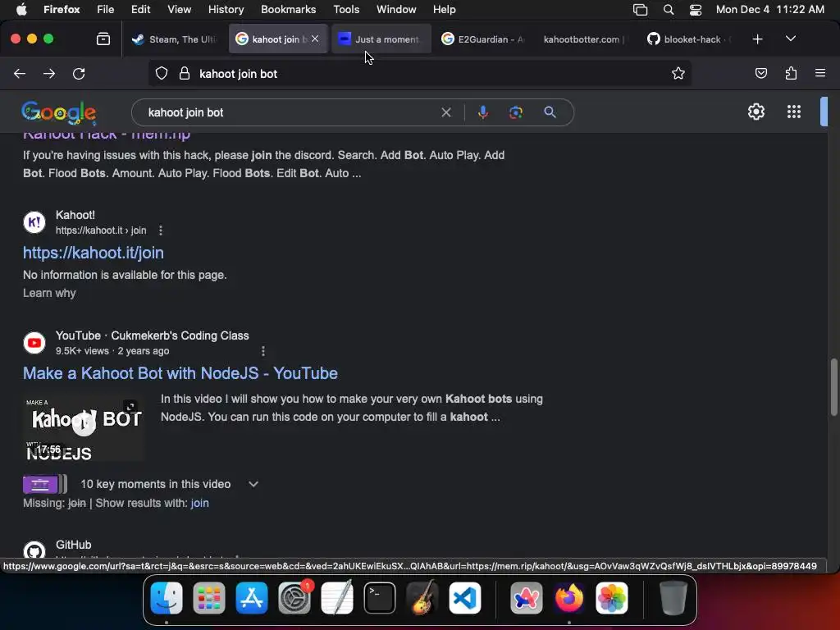Open Control Center in menu bar
This screenshot has height=630, width=840.
click(x=696, y=10)
